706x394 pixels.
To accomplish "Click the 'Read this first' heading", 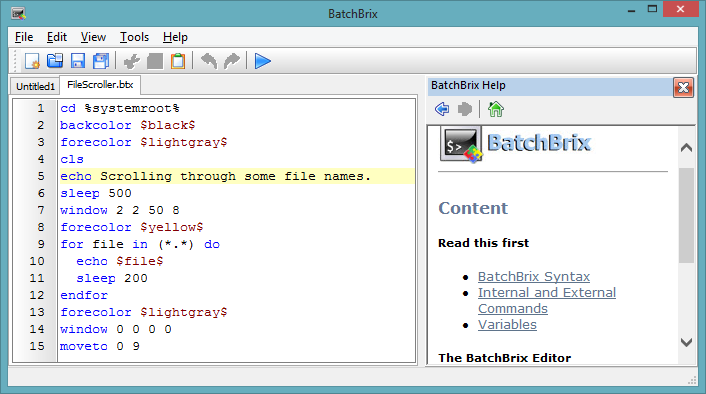I will pos(483,243).
